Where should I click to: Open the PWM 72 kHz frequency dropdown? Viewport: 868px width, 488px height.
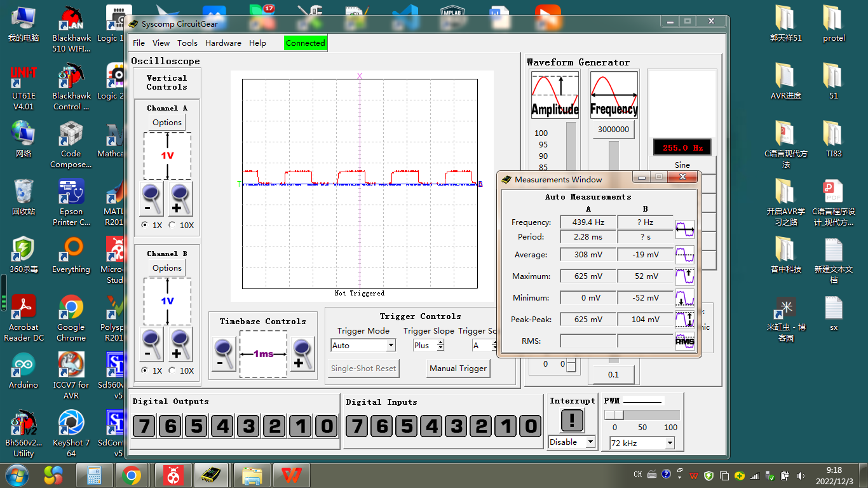coord(670,443)
